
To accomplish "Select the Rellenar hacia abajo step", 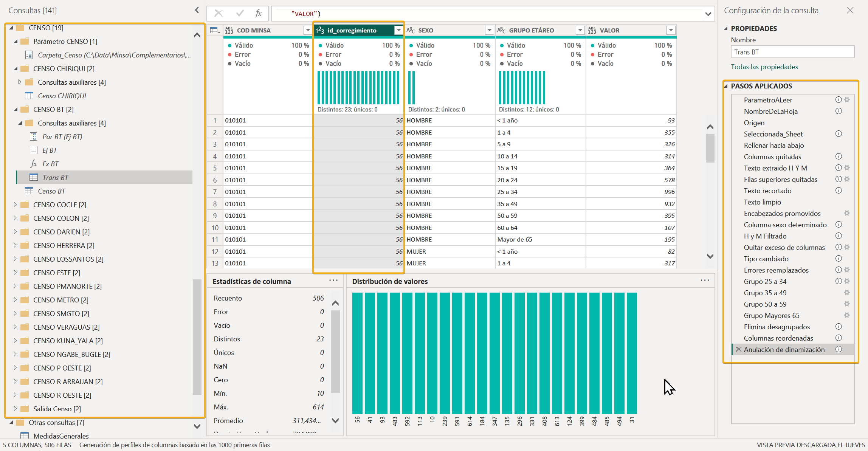I will 774,145.
